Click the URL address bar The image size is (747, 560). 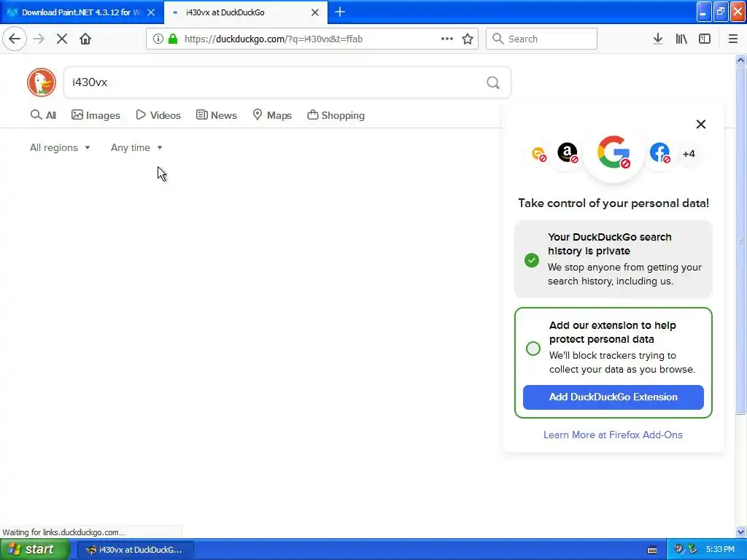coord(312,39)
